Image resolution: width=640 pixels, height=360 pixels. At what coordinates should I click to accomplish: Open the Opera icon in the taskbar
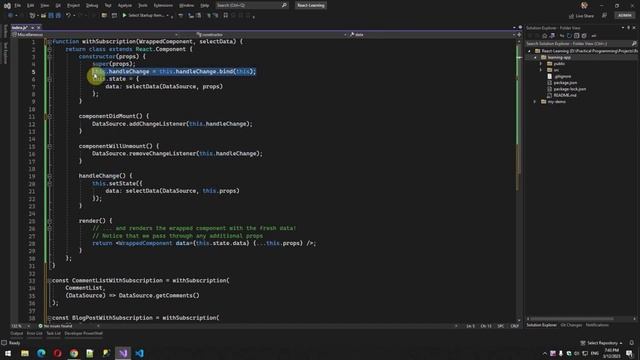tap(58, 353)
